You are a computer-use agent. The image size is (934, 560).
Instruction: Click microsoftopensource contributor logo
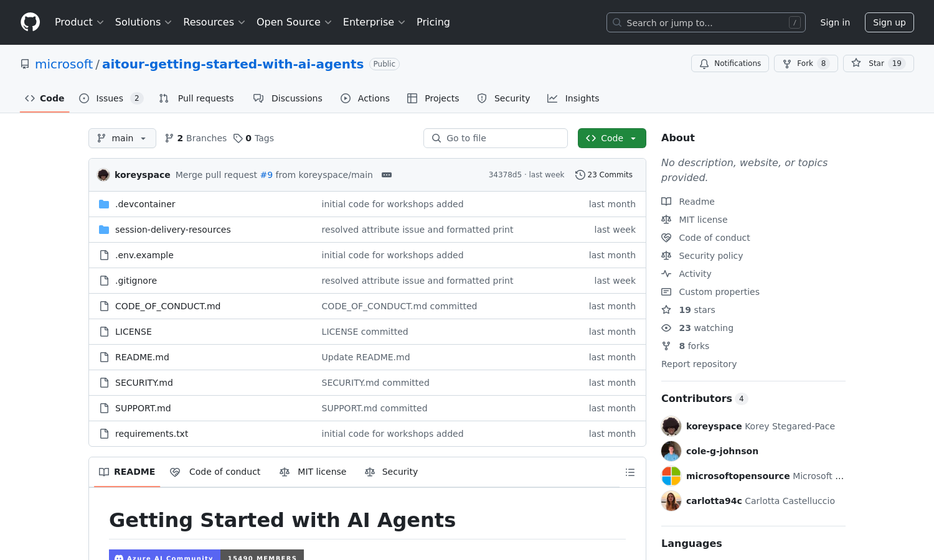(671, 476)
